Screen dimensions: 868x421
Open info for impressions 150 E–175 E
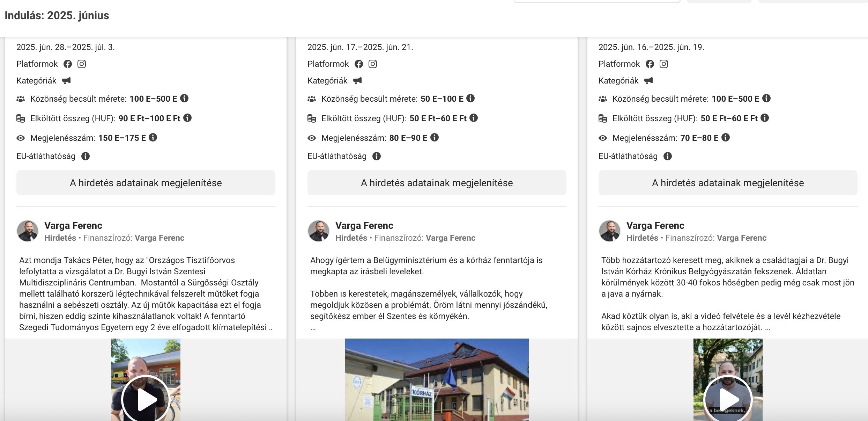click(x=153, y=137)
